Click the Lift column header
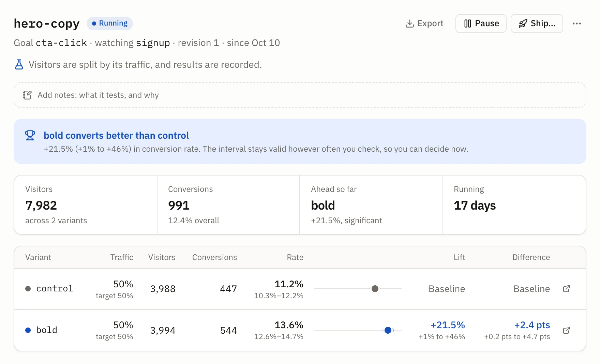 (x=459, y=257)
